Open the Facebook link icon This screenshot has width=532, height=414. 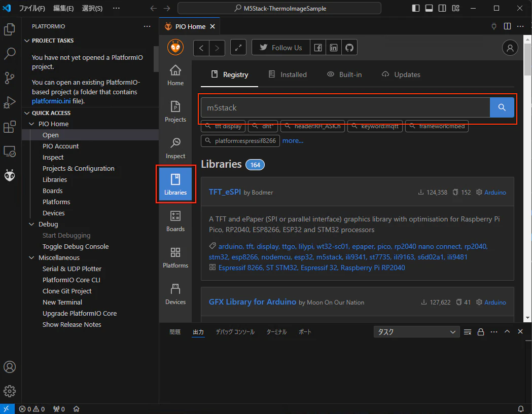318,48
